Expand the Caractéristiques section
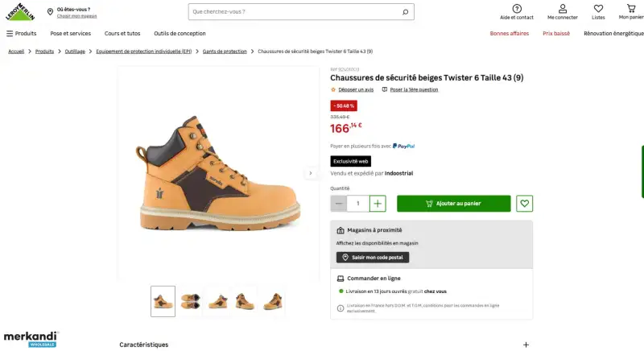This screenshot has width=644, height=351. (x=526, y=345)
